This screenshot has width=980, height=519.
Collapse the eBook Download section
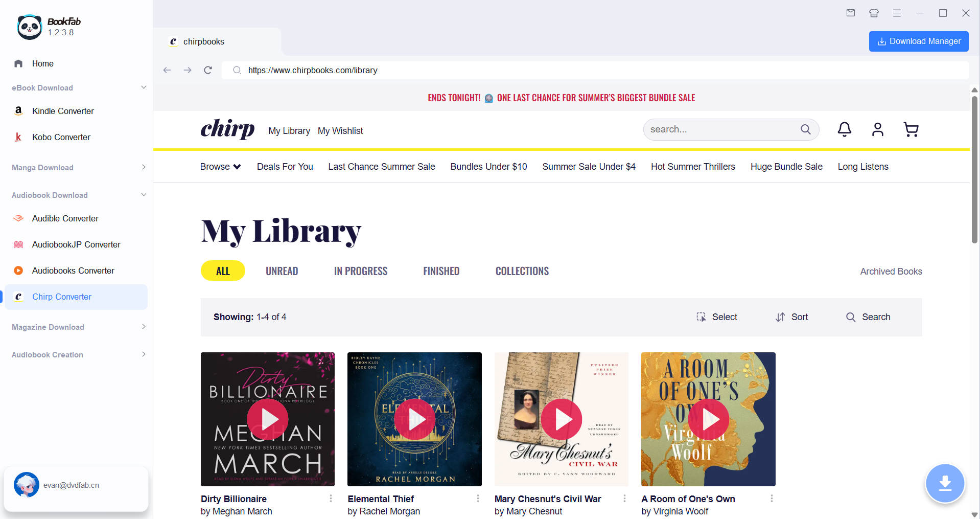coord(144,87)
